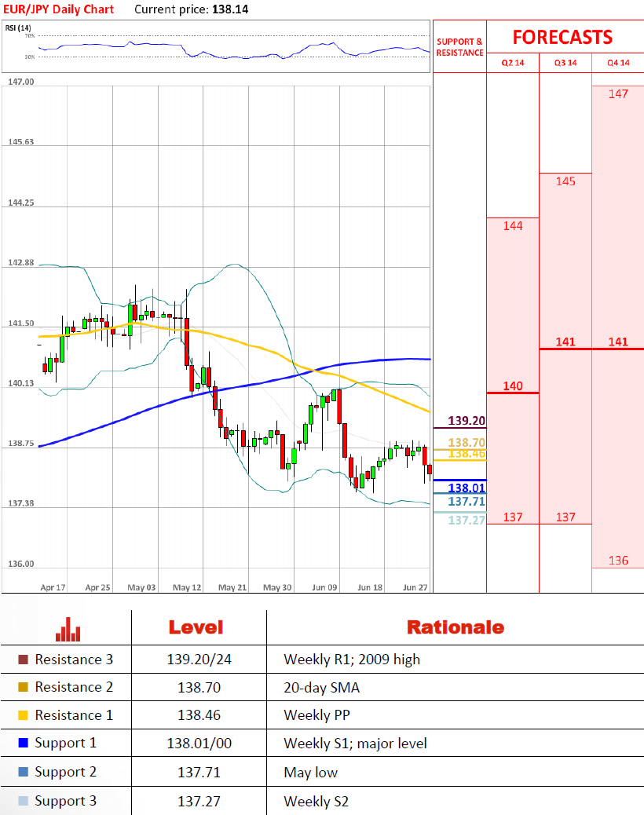Screen dimensions: 644x815
Task: Click the 142.88 price axis label
Action: [20, 263]
